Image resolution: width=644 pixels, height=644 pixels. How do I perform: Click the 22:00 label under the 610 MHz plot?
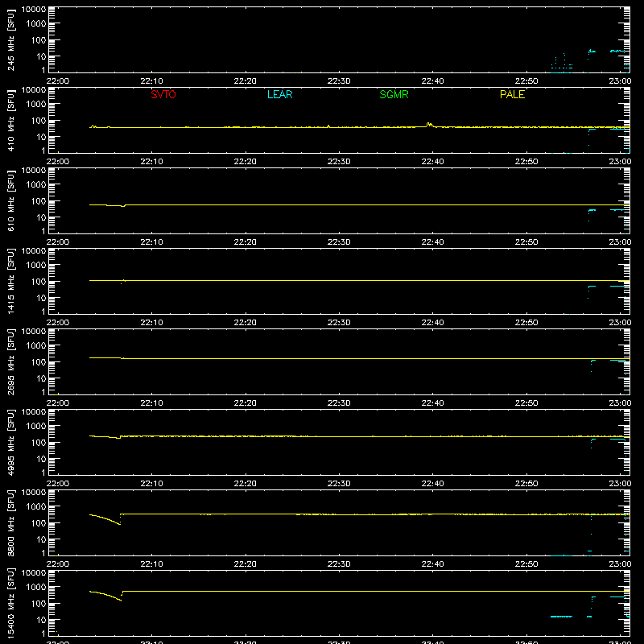tap(58, 242)
